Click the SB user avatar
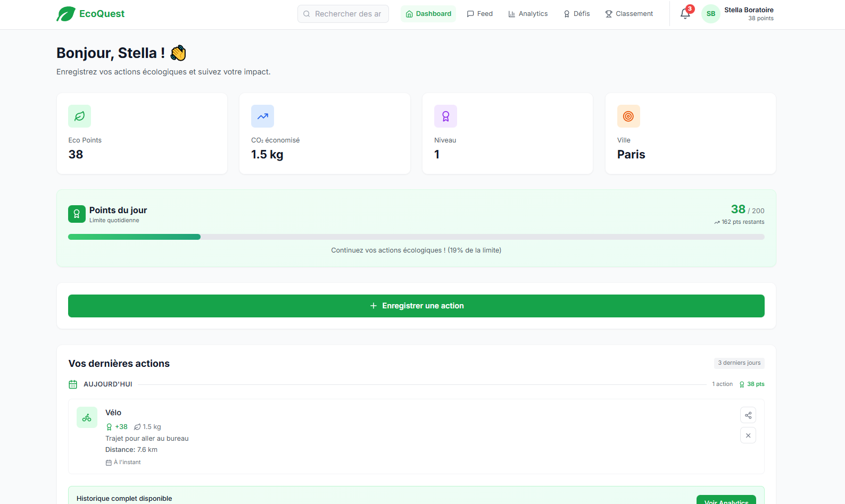845x504 pixels. [710, 14]
